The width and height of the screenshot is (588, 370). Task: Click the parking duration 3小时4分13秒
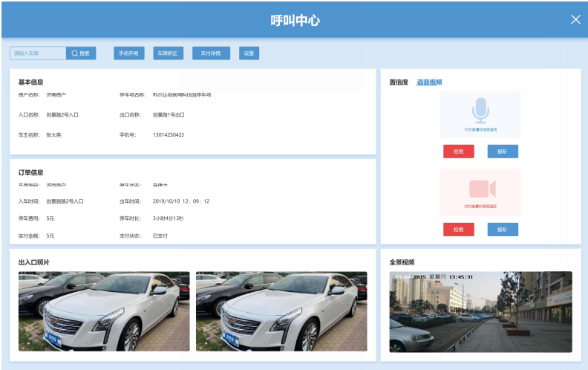pos(168,218)
